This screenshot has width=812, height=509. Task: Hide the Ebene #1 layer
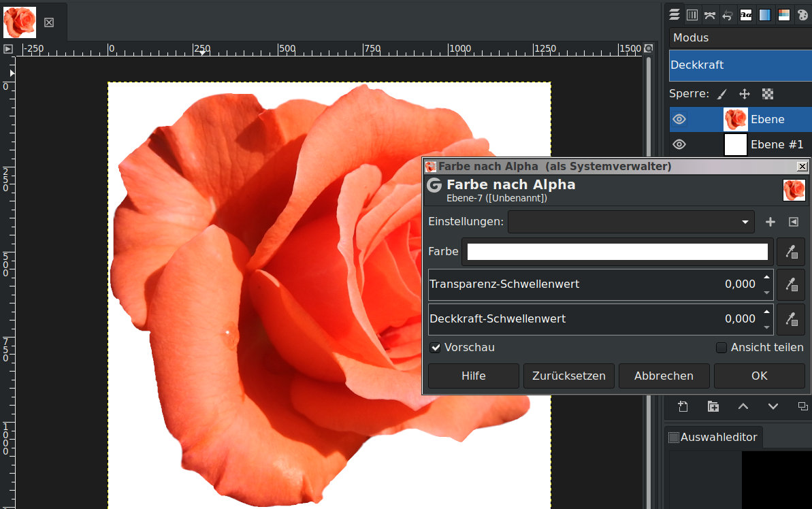[679, 144]
